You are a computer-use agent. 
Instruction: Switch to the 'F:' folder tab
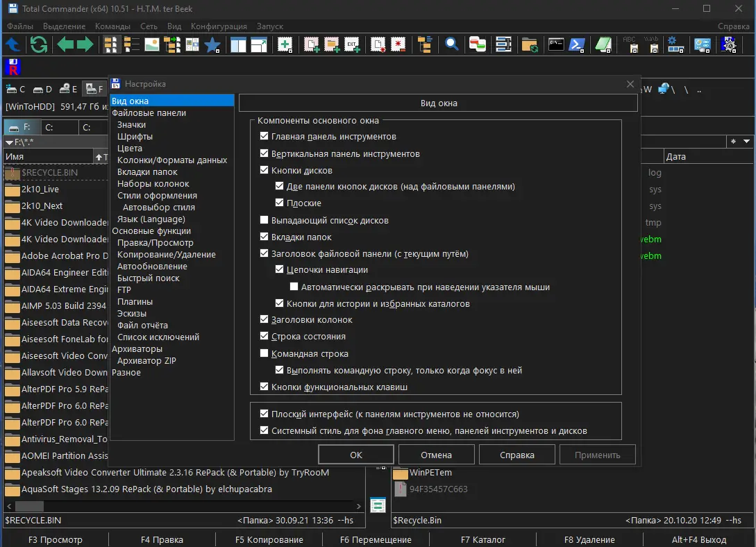click(22, 127)
